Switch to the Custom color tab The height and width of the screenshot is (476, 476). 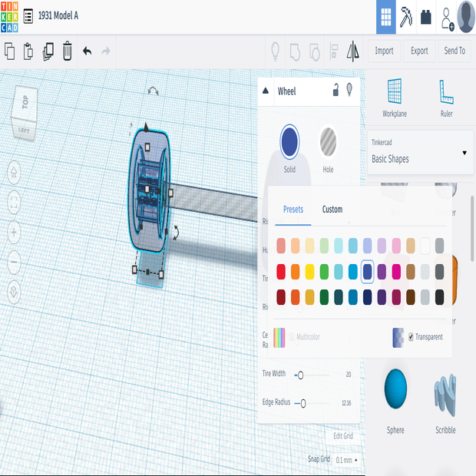coord(332,210)
